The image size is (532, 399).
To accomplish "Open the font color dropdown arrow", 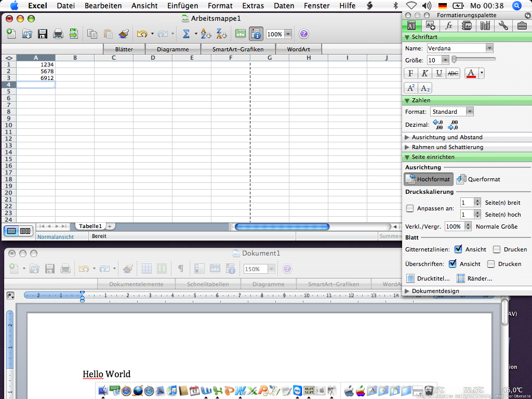I will pos(482,73).
